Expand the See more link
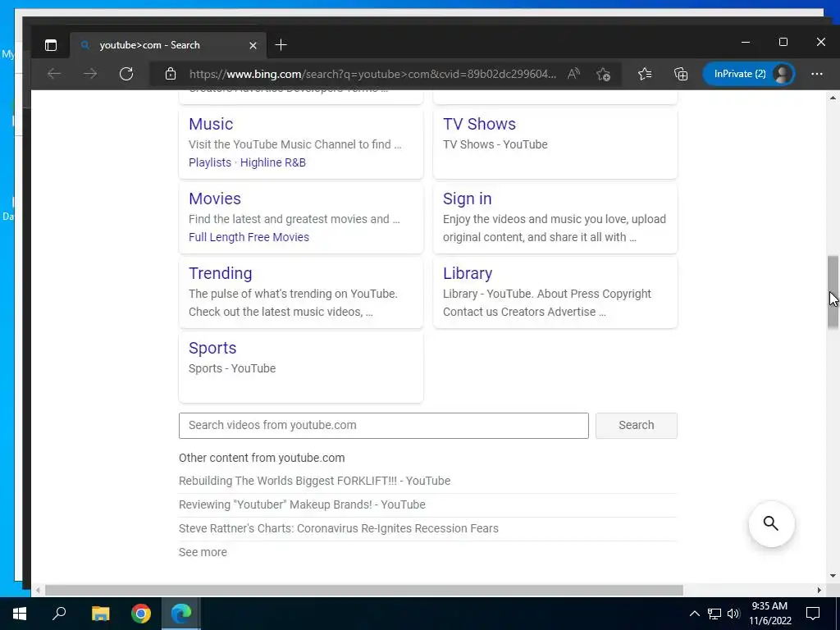Screen dimensions: 840x630 point(203,552)
